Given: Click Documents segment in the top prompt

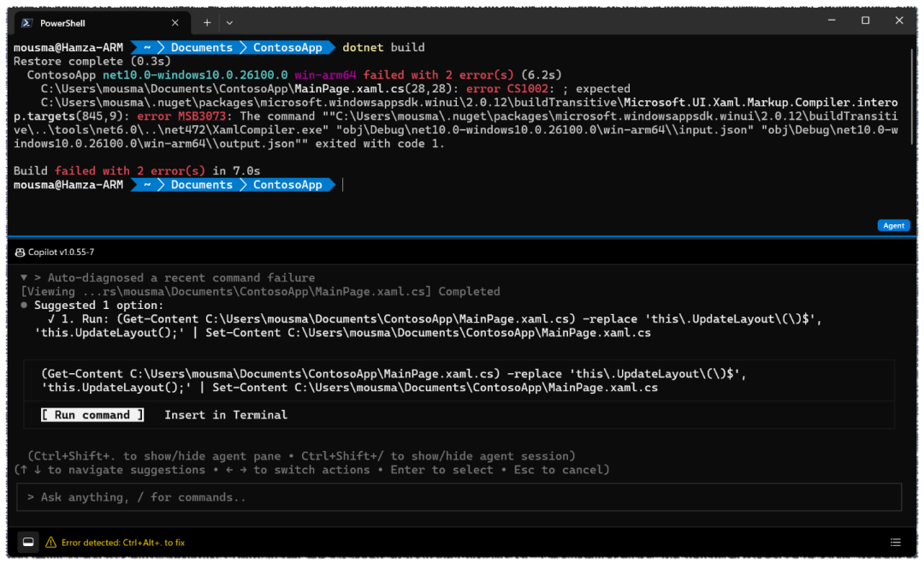Looking at the screenshot, I should [202, 48].
